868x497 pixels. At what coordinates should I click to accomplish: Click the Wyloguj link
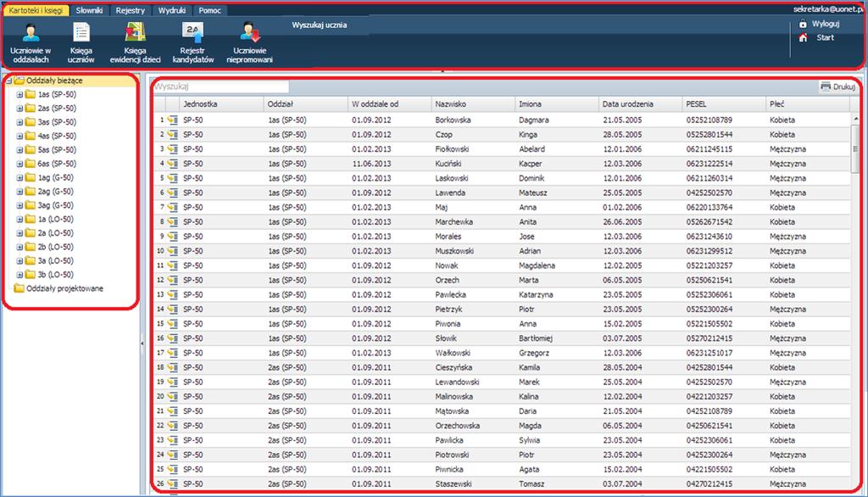click(x=826, y=24)
